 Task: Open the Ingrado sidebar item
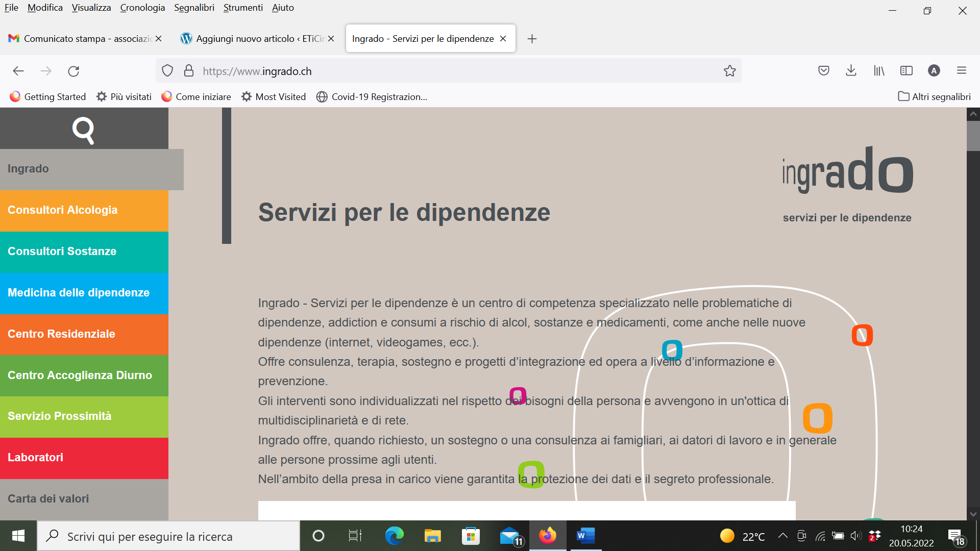point(92,169)
